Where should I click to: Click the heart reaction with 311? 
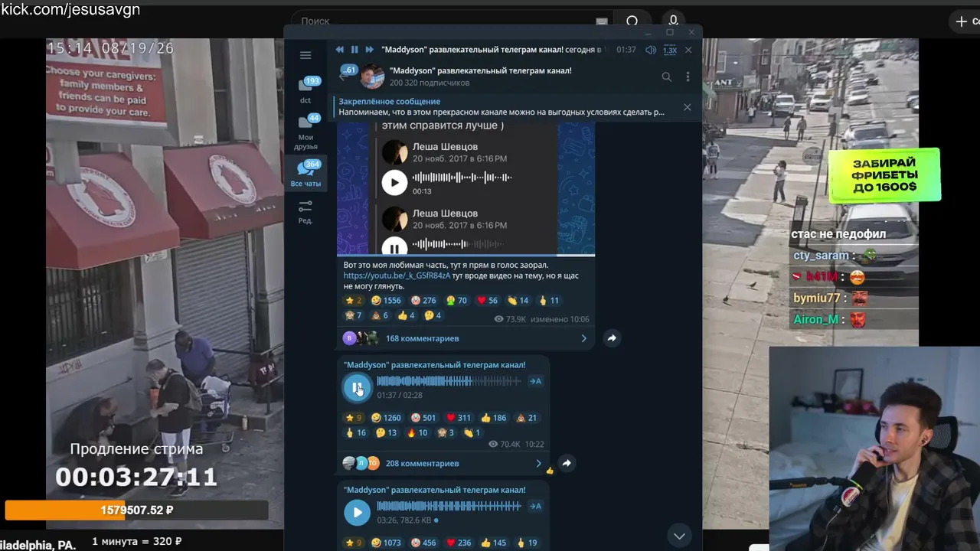coord(459,418)
